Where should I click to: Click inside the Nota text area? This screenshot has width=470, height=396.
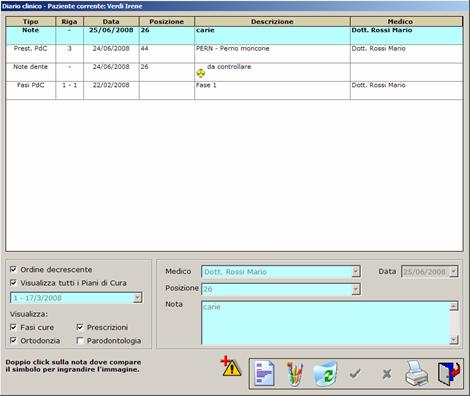coord(326,323)
